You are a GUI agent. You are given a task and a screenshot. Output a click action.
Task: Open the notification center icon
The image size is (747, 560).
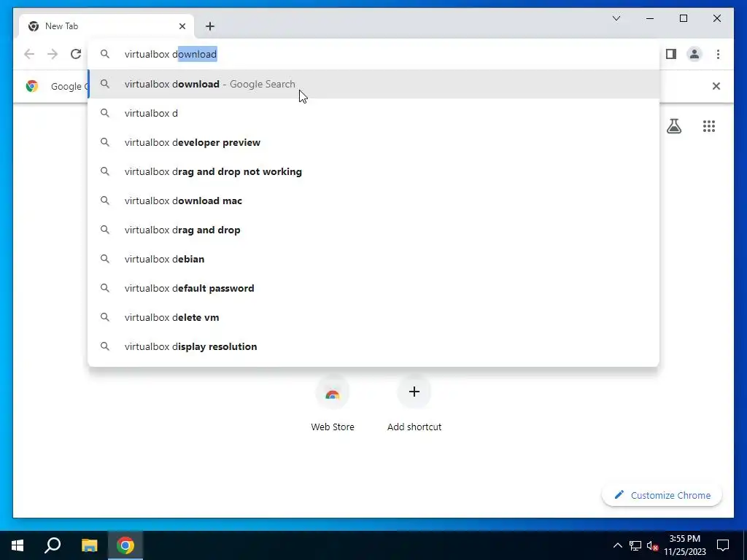(723, 545)
